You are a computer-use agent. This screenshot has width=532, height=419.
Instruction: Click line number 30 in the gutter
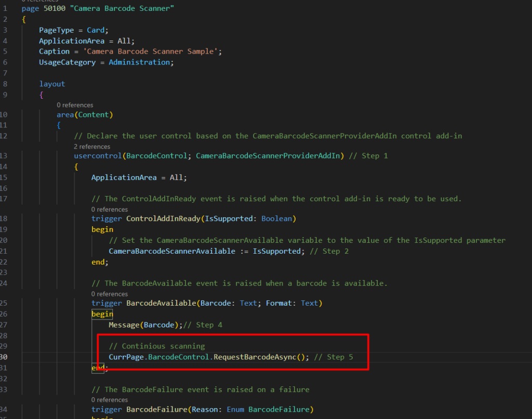[4, 357]
